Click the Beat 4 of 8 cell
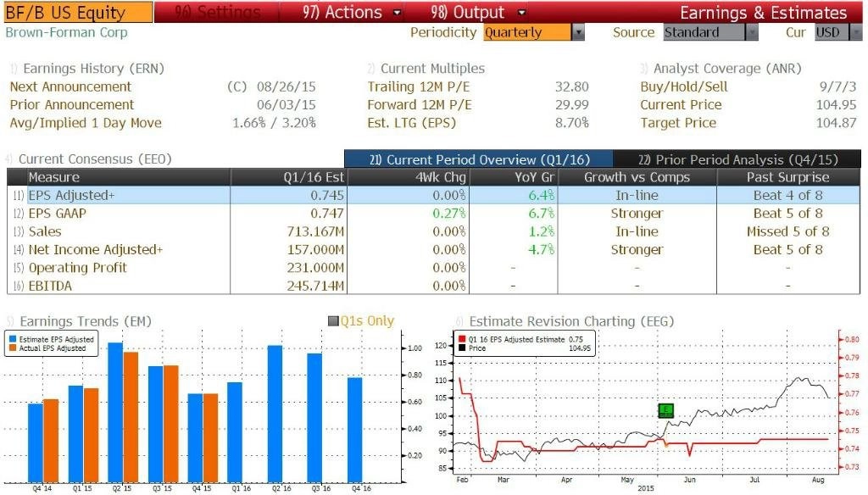The width and height of the screenshot is (868, 495). coord(787,196)
